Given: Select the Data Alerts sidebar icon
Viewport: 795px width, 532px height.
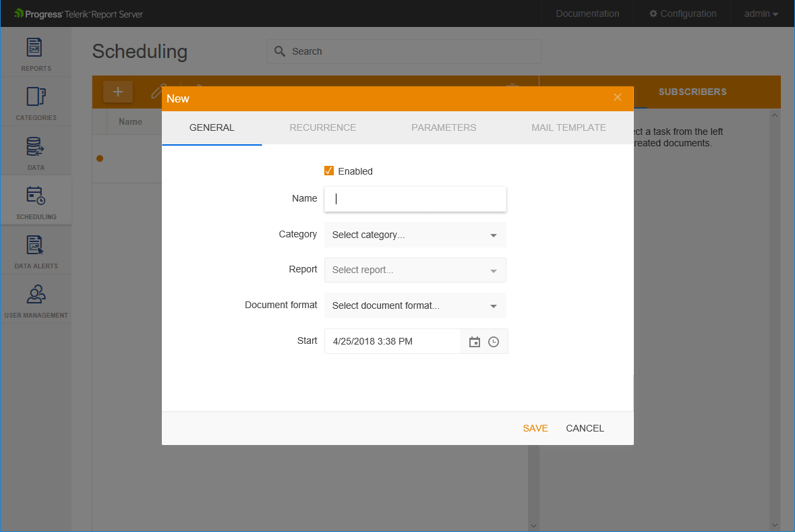Looking at the screenshot, I should click(x=35, y=249).
